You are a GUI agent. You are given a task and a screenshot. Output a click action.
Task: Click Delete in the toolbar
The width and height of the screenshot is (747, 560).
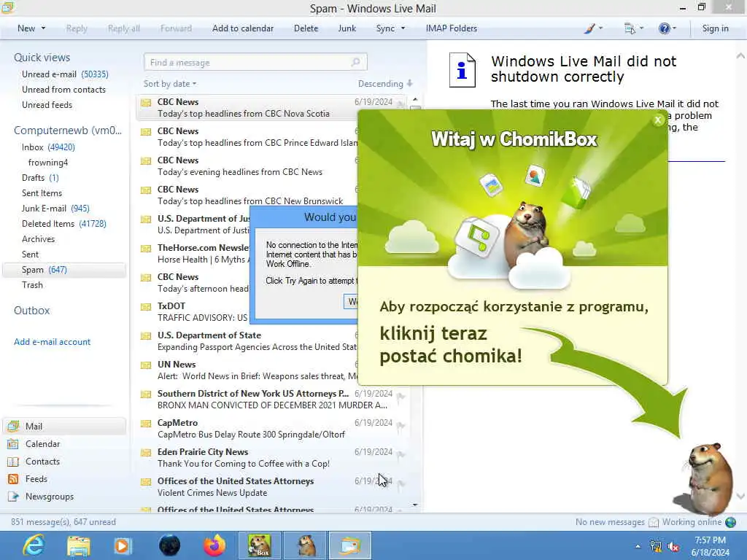tap(306, 28)
